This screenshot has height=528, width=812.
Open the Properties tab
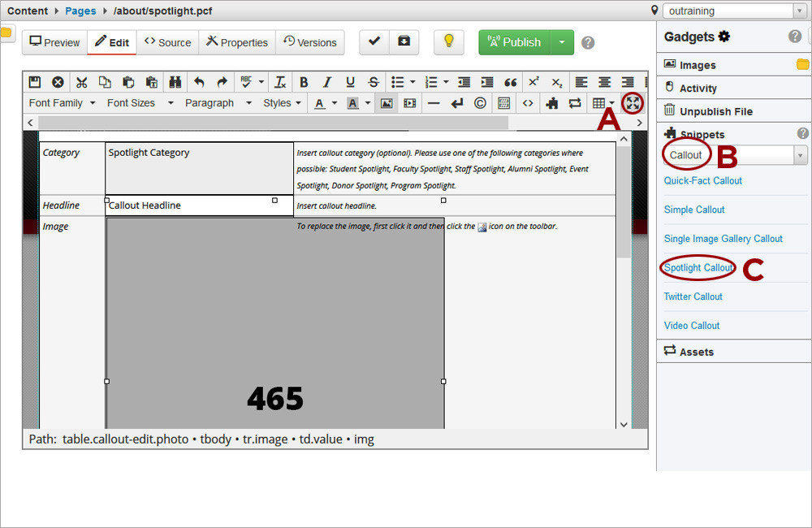[x=237, y=42]
